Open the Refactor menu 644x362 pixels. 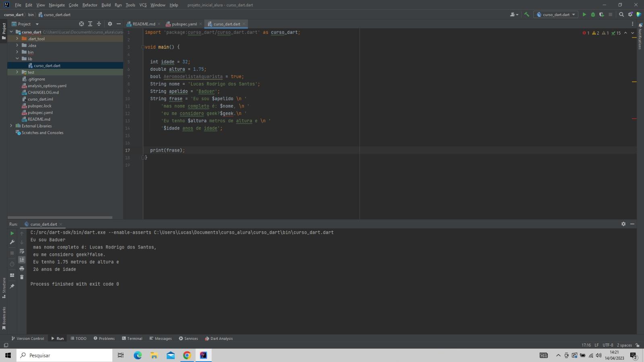tap(90, 5)
